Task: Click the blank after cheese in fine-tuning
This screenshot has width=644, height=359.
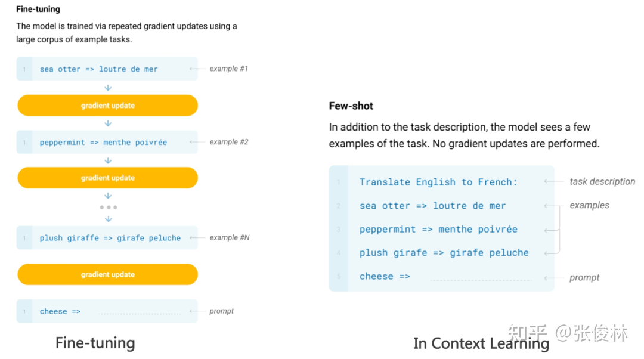Action: (140, 312)
